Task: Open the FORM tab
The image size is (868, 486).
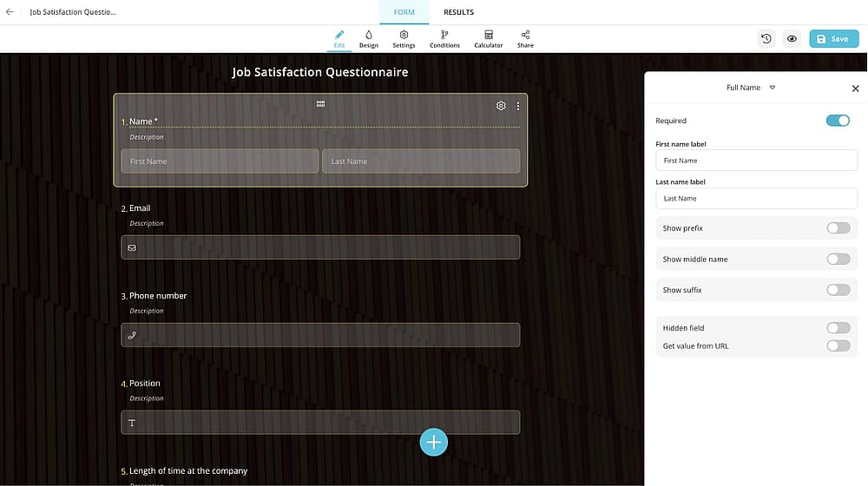Action: 404,12
